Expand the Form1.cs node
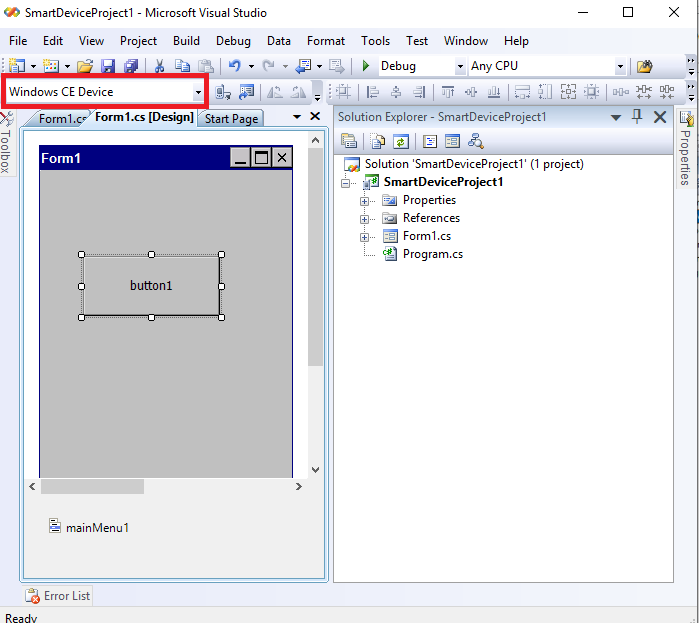Image resolution: width=699 pixels, height=623 pixels. pos(364,237)
